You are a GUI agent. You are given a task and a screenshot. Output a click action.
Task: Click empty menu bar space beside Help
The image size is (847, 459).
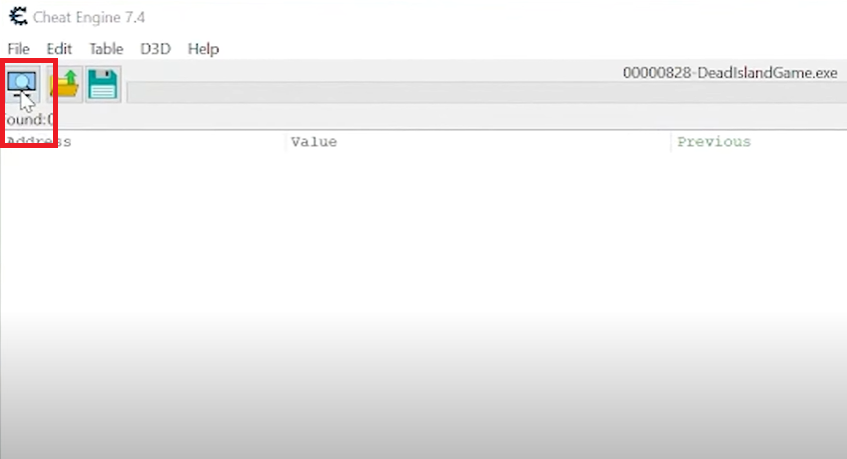[x=529, y=49]
